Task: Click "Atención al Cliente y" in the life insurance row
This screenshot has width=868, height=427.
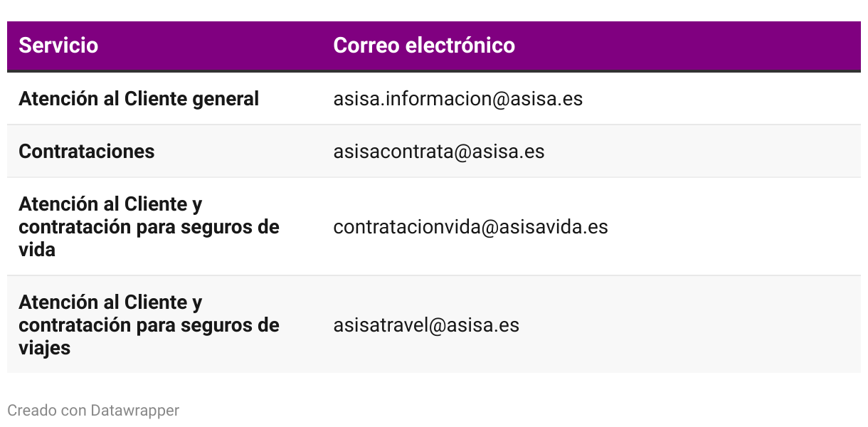Action: (110, 204)
